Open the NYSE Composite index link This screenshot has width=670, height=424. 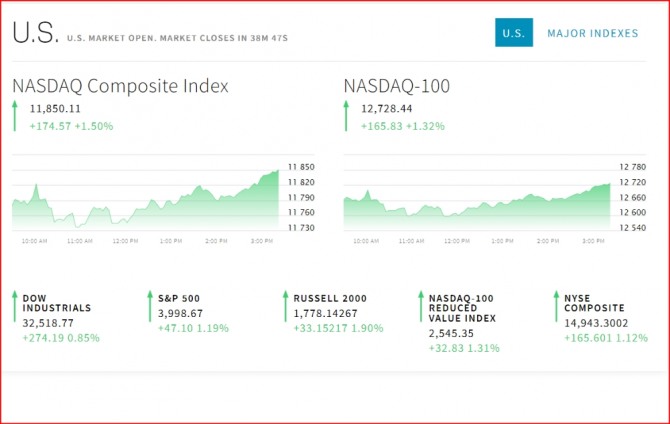[x=596, y=303]
